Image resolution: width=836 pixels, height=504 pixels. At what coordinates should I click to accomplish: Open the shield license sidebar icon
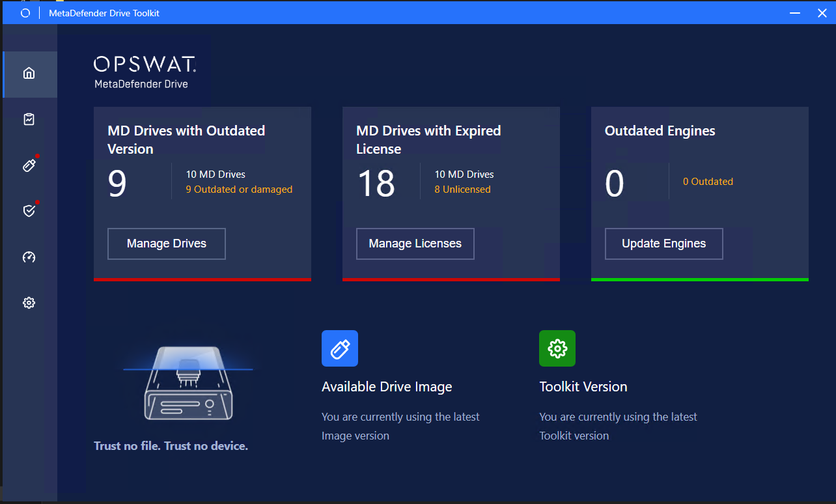[x=29, y=210]
